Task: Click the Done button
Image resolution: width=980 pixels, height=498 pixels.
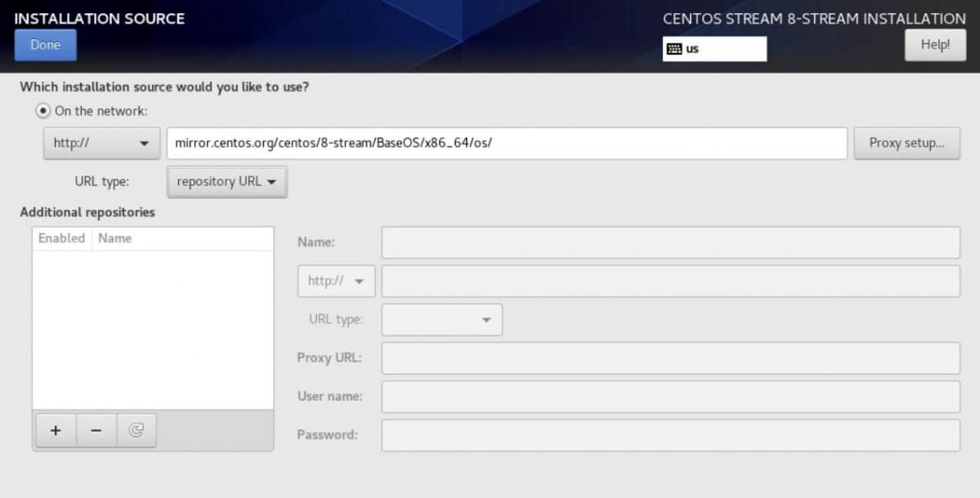Action: click(45, 45)
